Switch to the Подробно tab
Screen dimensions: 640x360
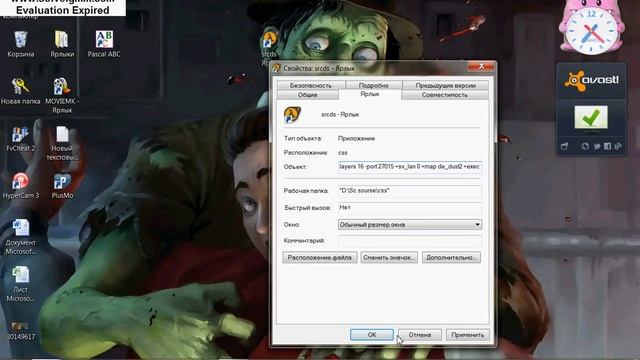(373, 85)
